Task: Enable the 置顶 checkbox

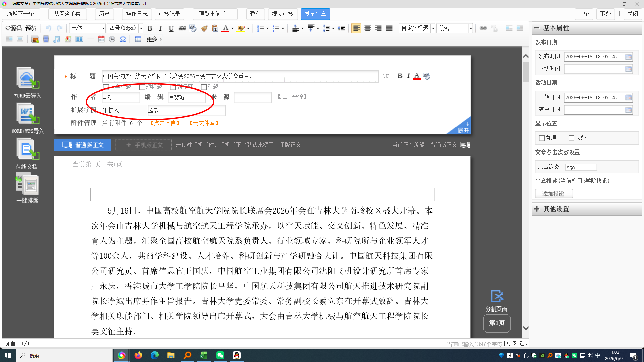Action: coord(542,138)
